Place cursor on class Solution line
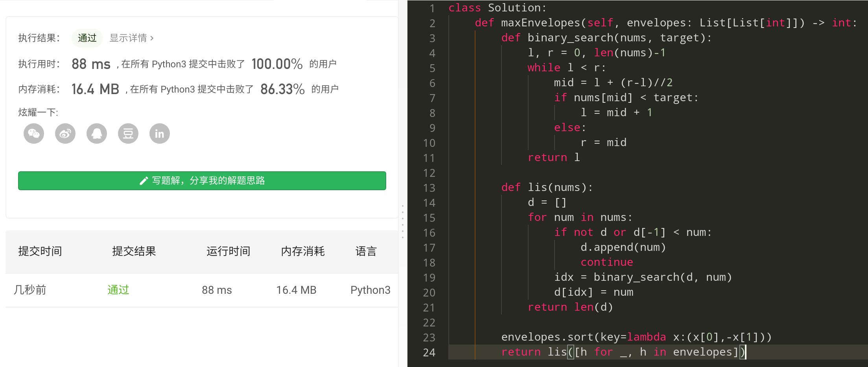The width and height of the screenshot is (868, 367). (x=498, y=7)
